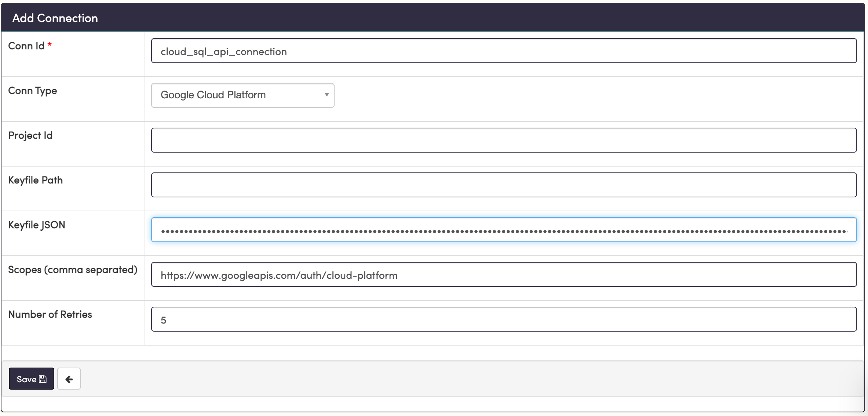
Task: Select Google Cloud Platform connection type
Action: [242, 95]
